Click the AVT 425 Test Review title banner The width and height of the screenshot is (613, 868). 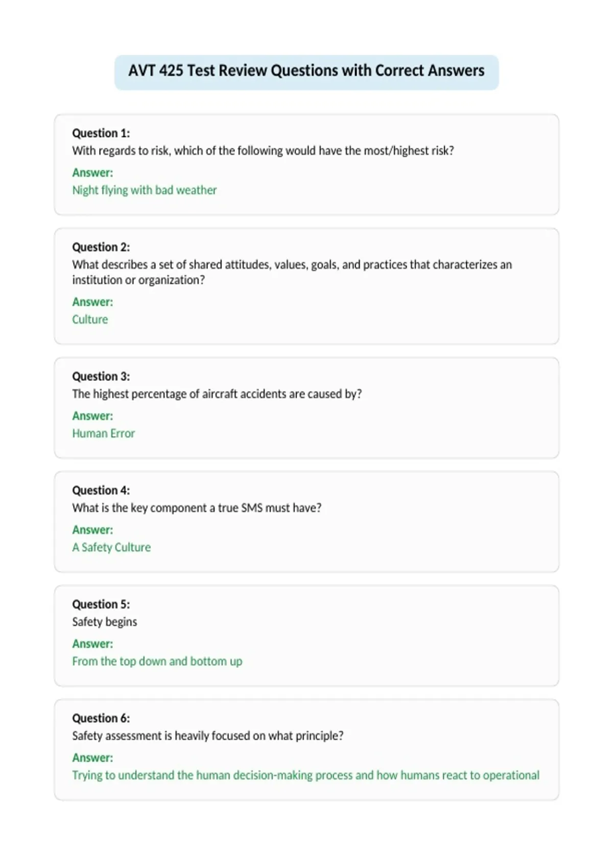pyautogui.click(x=306, y=72)
